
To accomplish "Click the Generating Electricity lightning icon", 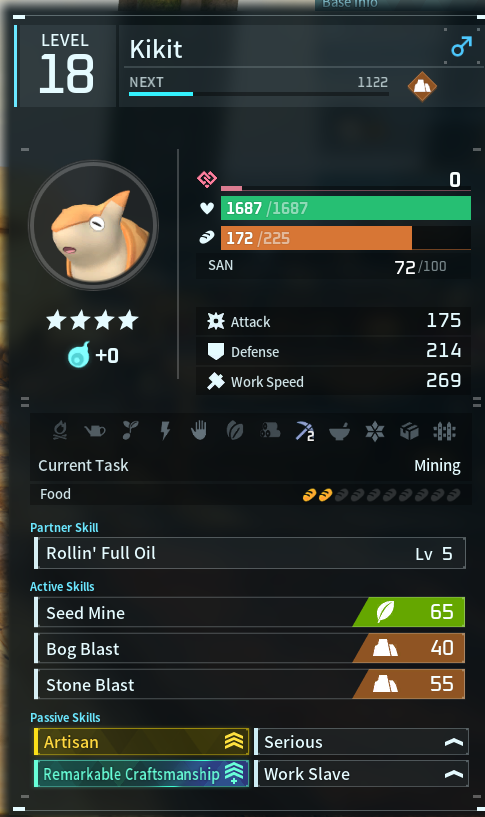I will tap(165, 431).
